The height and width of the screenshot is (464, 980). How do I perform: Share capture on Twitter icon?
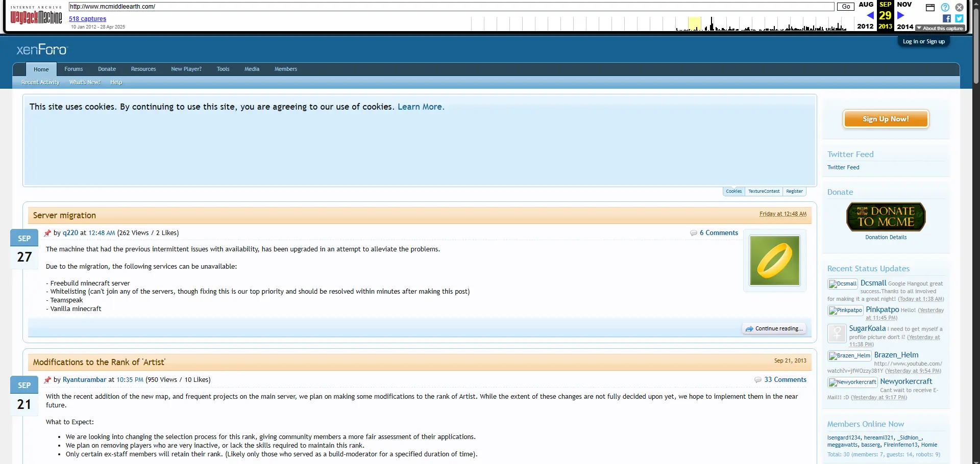coord(959,18)
